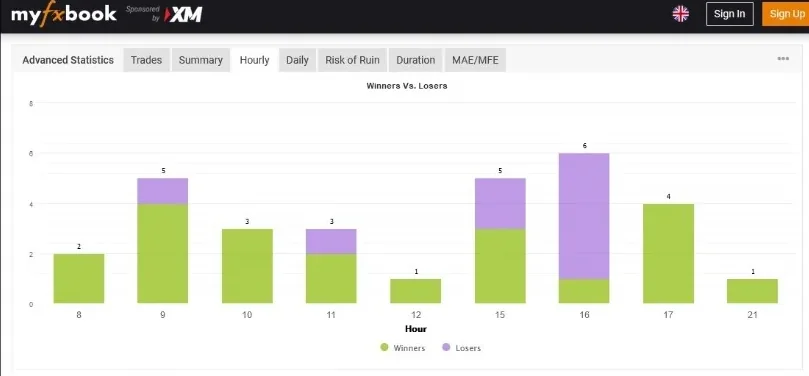The width and height of the screenshot is (809, 376).
Task: Click the purple losers segment at hour 11
Action: click(x=331, y=241)
